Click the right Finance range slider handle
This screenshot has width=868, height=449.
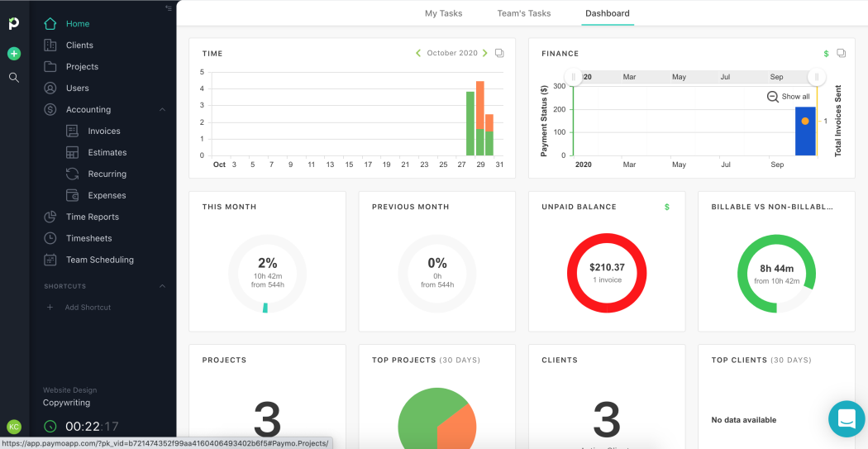coord(816,77)
